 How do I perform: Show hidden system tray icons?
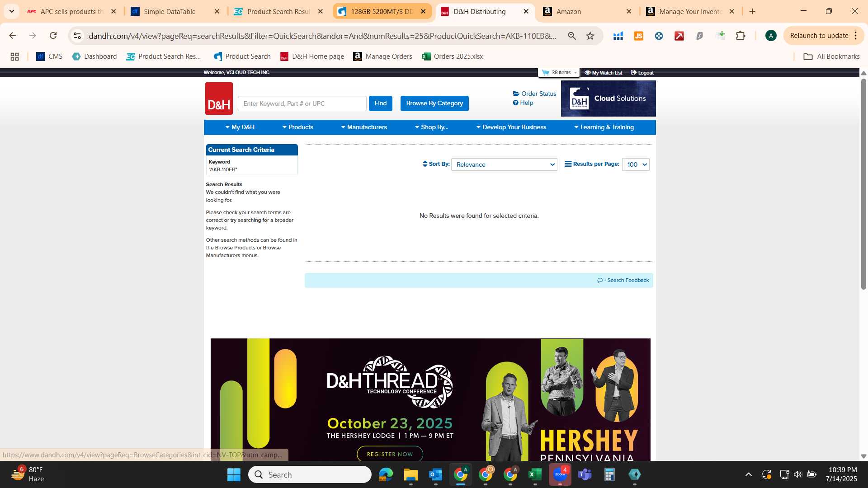tap(748, 474)
